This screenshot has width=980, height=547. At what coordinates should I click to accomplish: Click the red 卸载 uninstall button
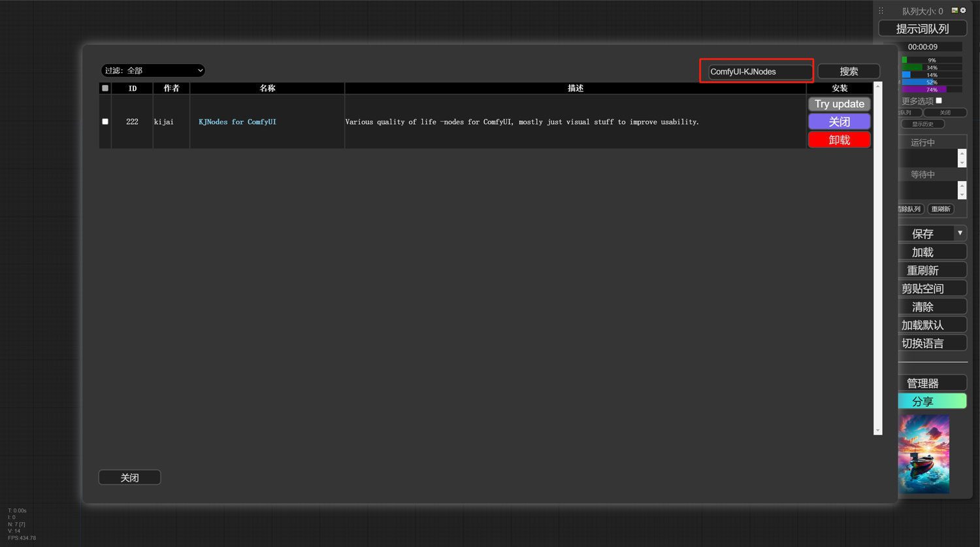tap(839, 140)
